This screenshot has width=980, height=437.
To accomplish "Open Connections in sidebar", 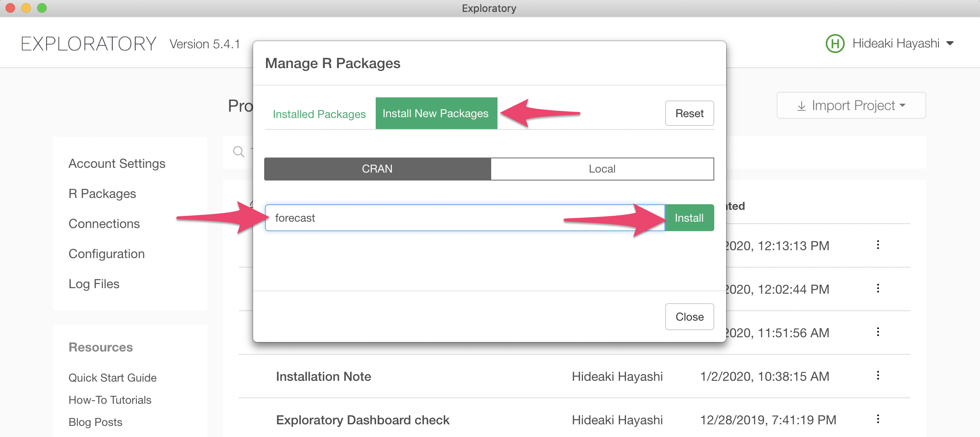I will [104, 224].
